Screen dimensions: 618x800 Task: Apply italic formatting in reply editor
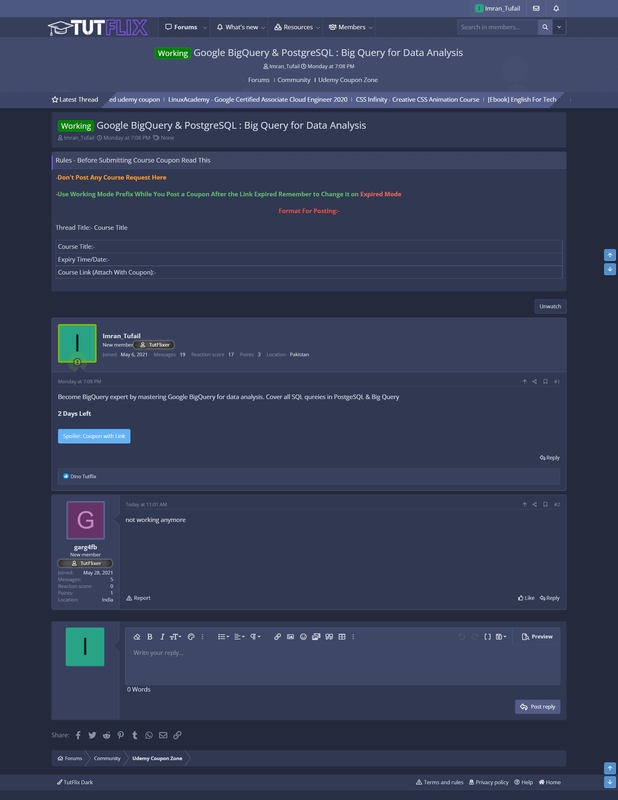click(x=162, y=636)
